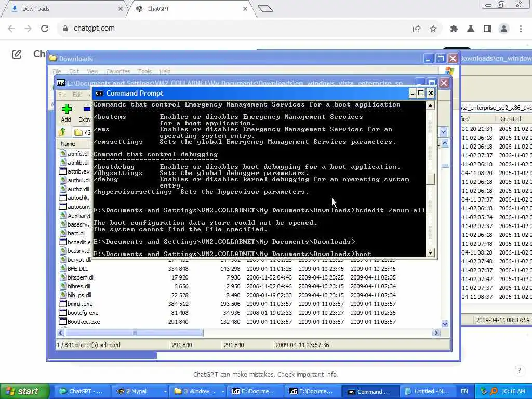Open View menu in Downloads window
The height and width of the screenshot is (399, 532).
(92, 71)
